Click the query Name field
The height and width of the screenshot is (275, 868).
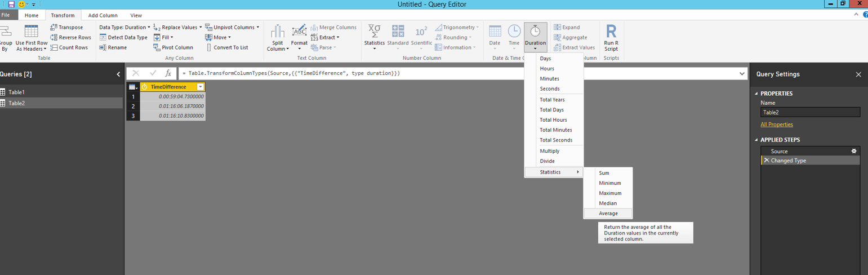coord(810,112)
